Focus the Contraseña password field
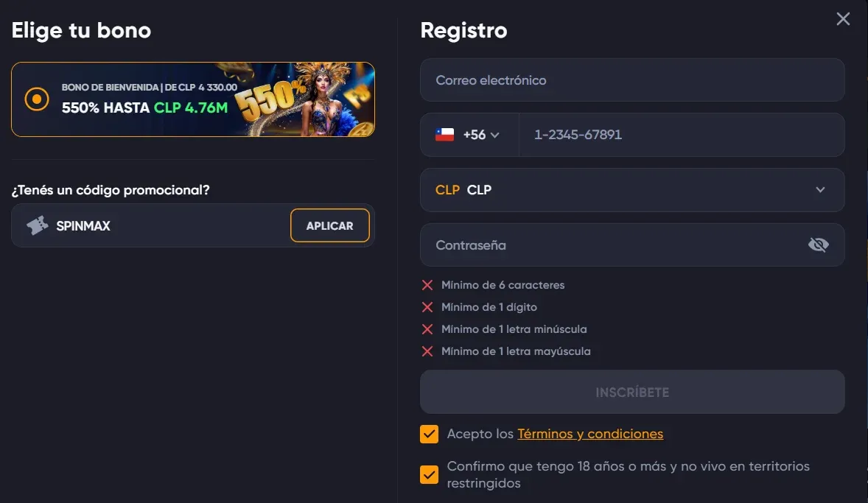The image size is (868, 503). click(x=612, y=245)
